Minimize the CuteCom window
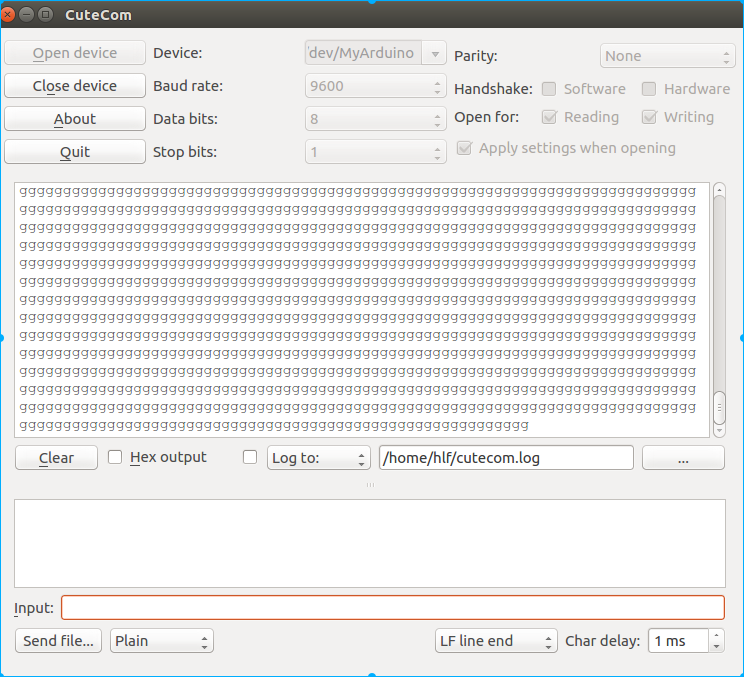Image resolution: width=744 pixels, height=677 pixels. click(x=27, y=15)
